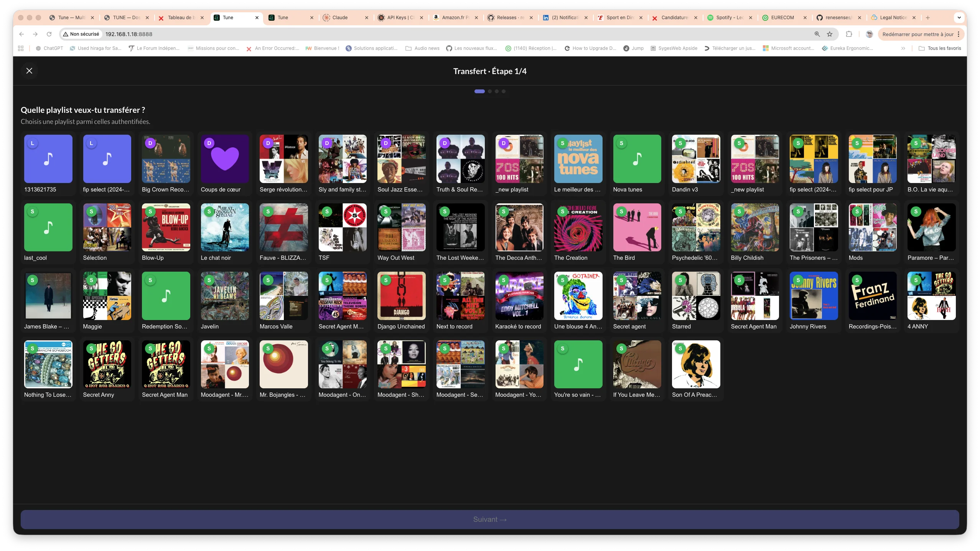Image resolution: width=980 pixels, height=551 pixels.
Task: Select the Mods playlist
Action: [873, 233]
